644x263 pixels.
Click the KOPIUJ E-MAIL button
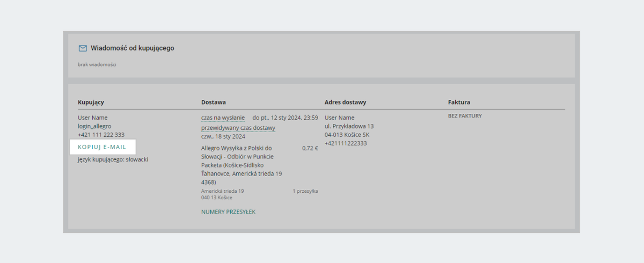[102, 147]
